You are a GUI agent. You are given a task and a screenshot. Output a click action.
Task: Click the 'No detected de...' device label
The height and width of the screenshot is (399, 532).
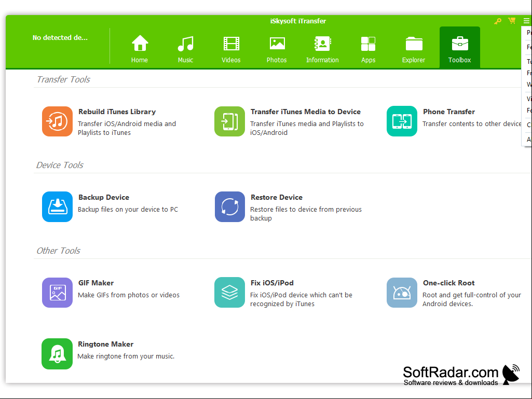point(60,38)
